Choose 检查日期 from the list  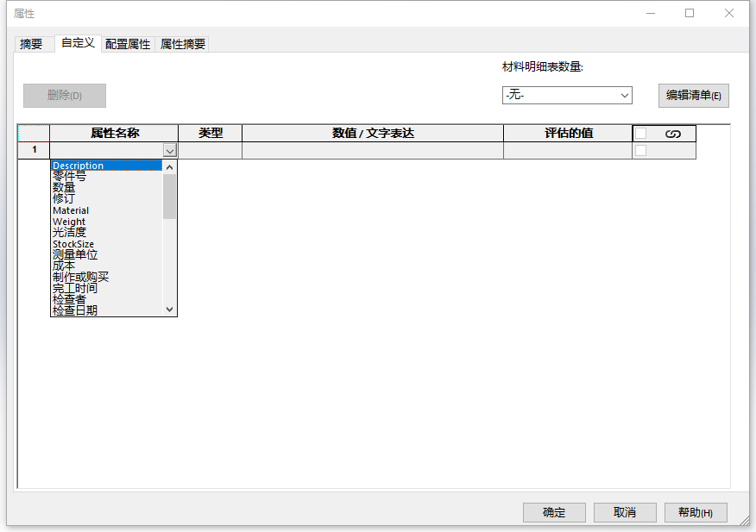(106, 310)
